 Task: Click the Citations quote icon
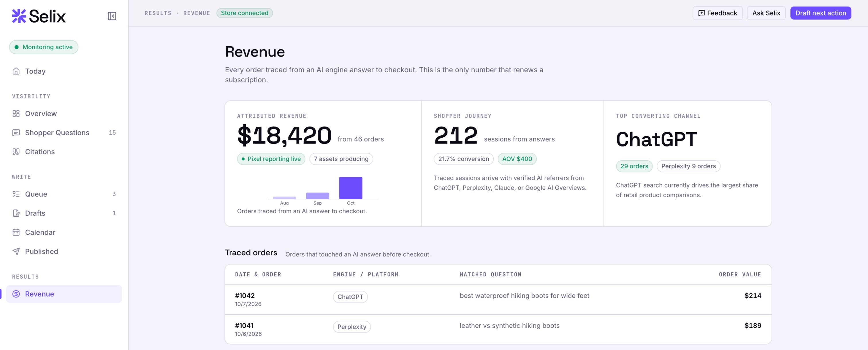point(16,151)
